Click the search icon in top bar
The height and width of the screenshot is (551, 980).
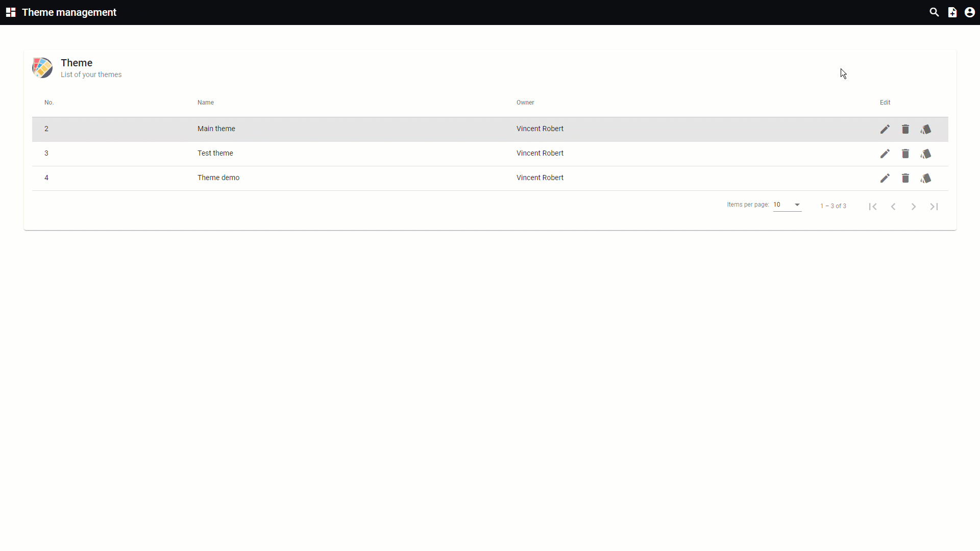[x=934, y=12]
